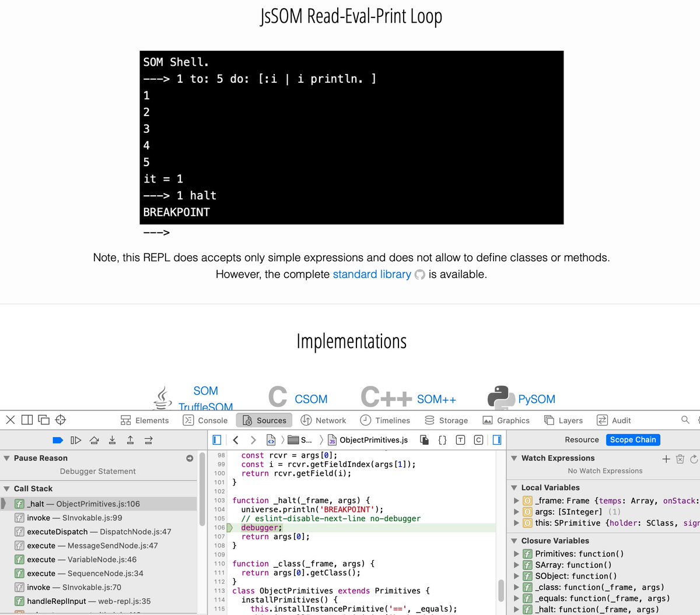This screenshot has height=615, width=700.
Task: Select the invoke — SInvokable.js:99 stack frame
Action: [99, 518]
